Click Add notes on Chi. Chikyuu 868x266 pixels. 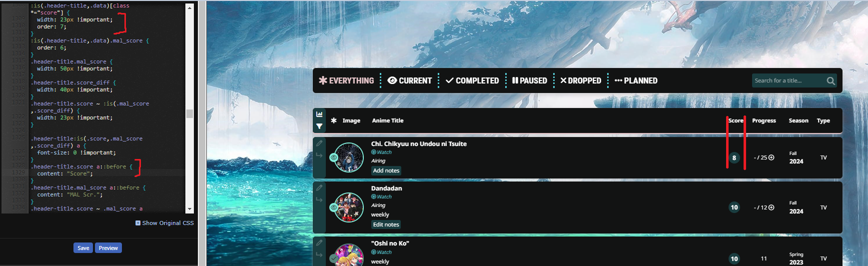pyautogui.click(x=386, y=170)
